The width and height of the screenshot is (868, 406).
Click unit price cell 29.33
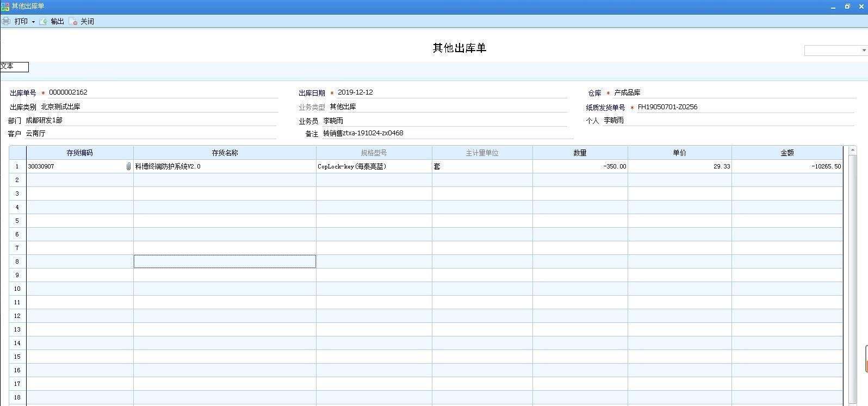(x=680, y=166)
